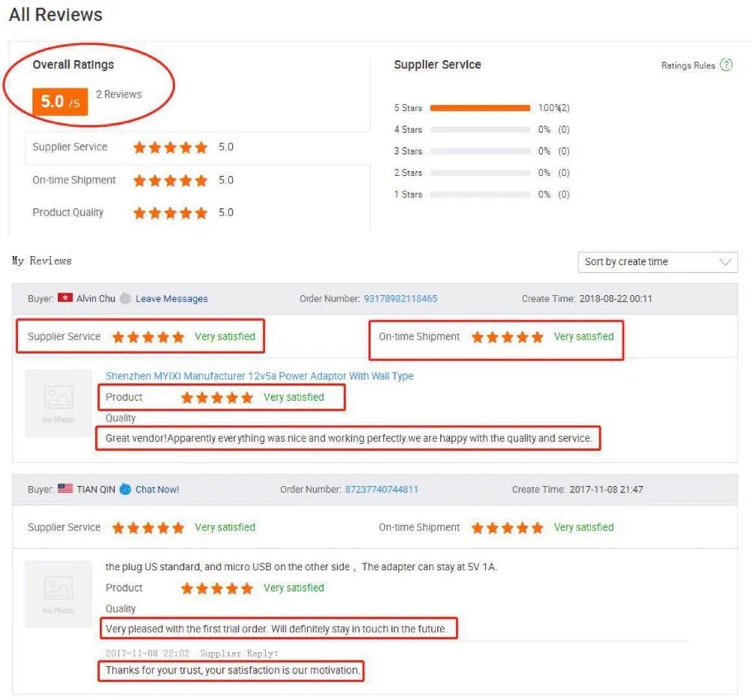This screenshot has height=700, width=751.
Task: Click the No Photo placeholder in first review
Action: [x=59, y=403]
